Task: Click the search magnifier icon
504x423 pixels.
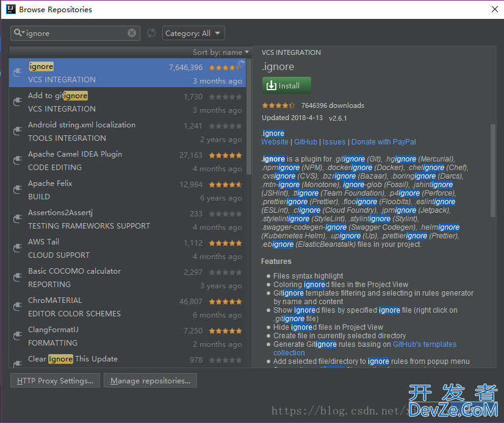Action: [x=18, y=32]
